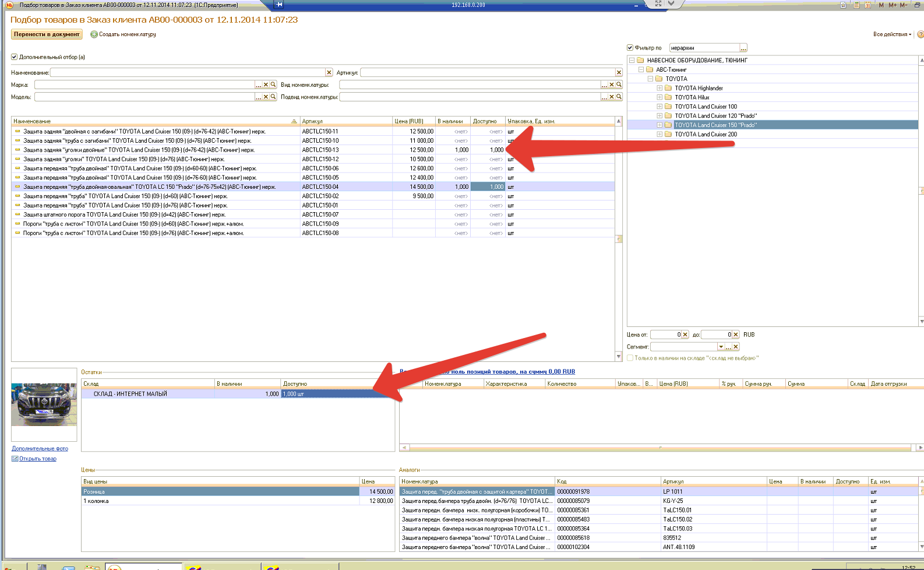This screenshot has height=570, width=924.
Task: Open the Дополнительные фото link
Action: click(40, 448)
